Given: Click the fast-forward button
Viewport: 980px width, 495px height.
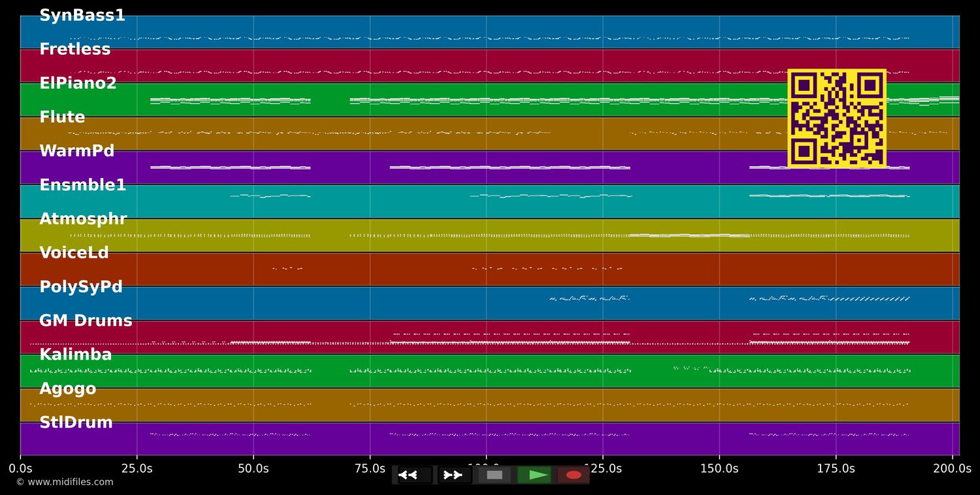Looking at the screenshot, I should coord(453,475).
